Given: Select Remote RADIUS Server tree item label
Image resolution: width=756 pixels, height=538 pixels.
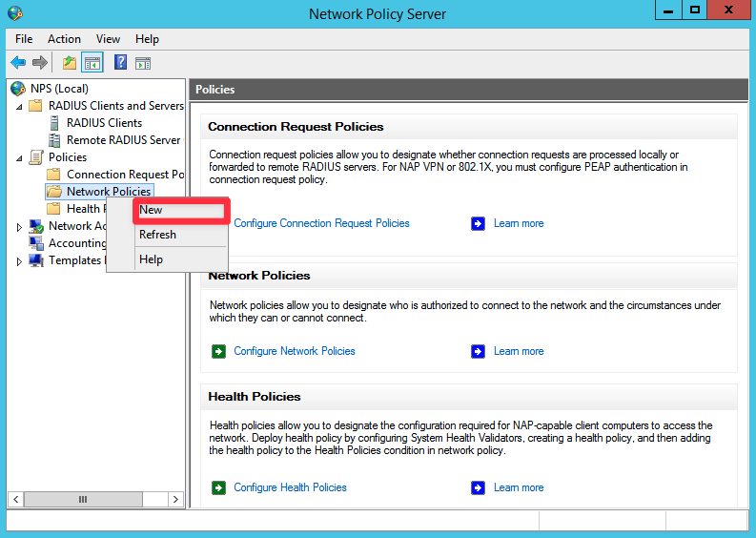Looking at the screenshot, I should [124, 140].
